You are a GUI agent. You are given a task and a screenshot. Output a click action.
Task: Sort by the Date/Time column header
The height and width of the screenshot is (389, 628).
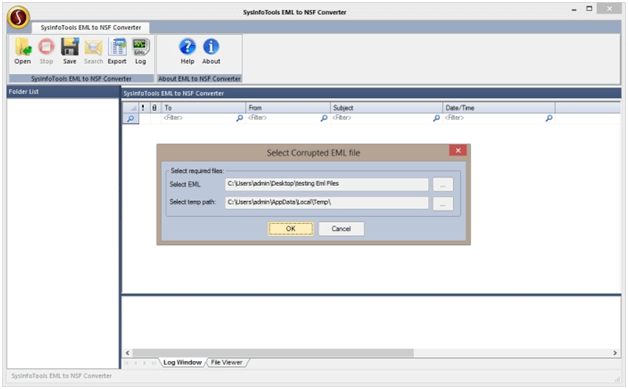tap(499, 108)
